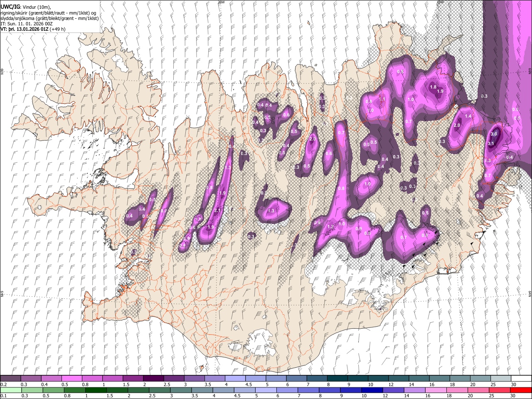Image resolution: width=532 pixels, height=399 pixels.
Task: Select upper scale swatch between 6 and 7
Action: click(x=296, y=378)
